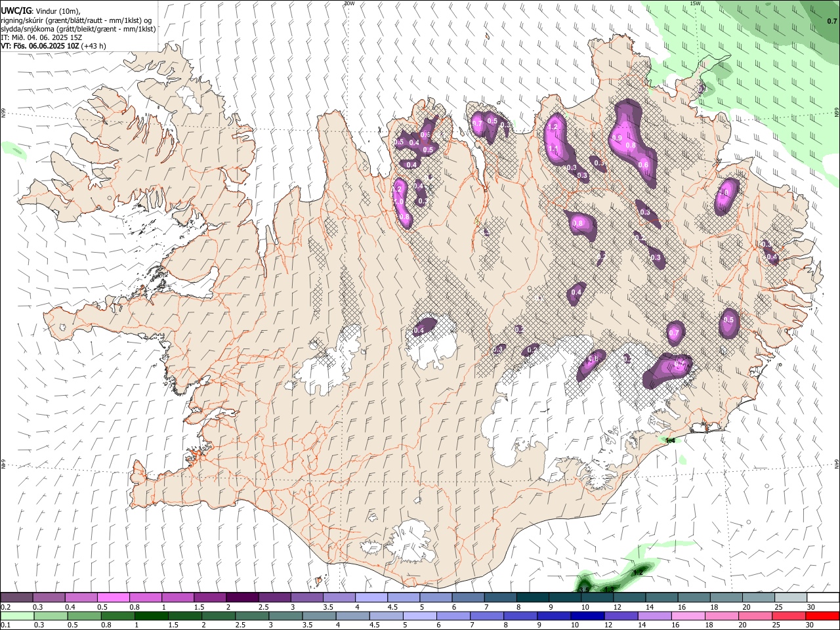Click top legend swatch between 3 and 3.5
This screenshot has width=840, height=630.
point(306,598)
